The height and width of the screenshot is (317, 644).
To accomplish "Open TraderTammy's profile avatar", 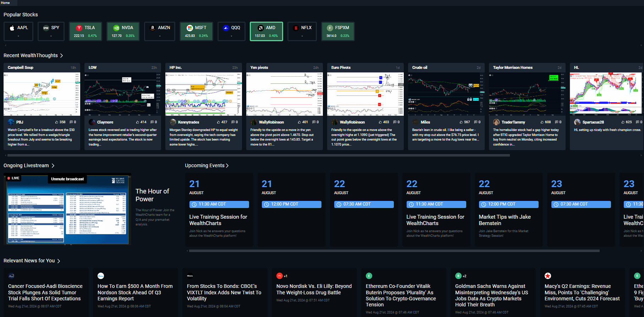I will coord(496,122).
